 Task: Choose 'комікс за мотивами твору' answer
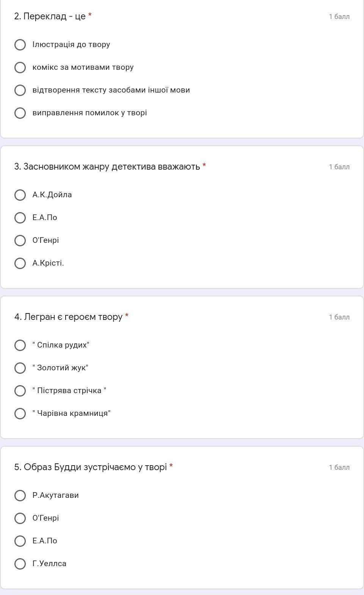tap(20, 68)
